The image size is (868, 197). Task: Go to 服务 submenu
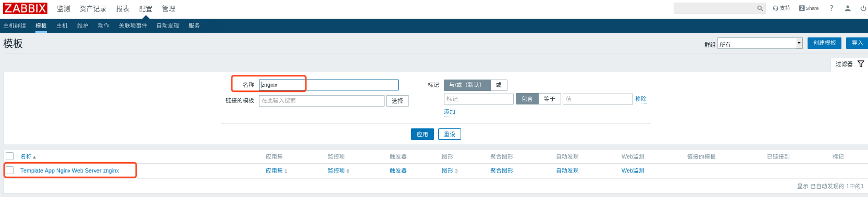(194, 25)
